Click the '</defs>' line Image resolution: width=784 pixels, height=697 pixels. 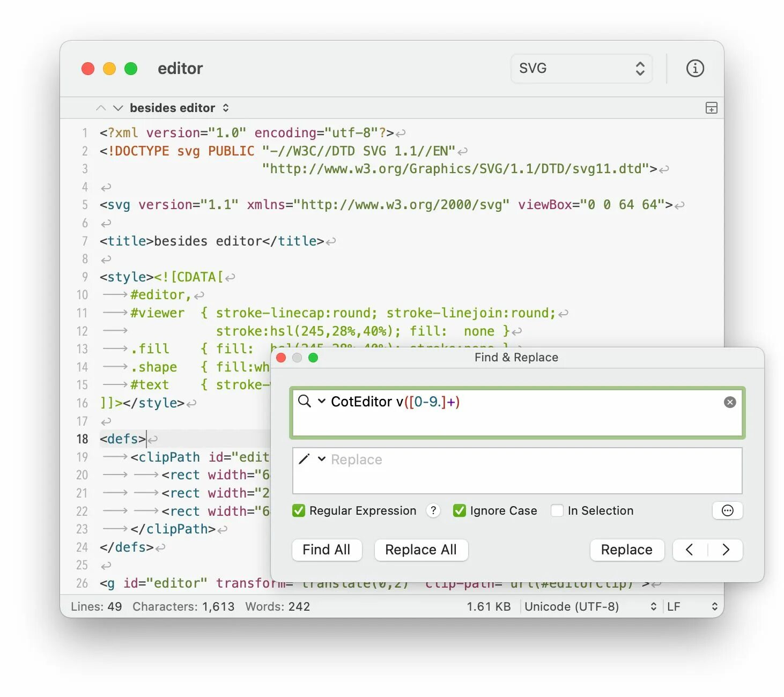[x=127, y=547]
